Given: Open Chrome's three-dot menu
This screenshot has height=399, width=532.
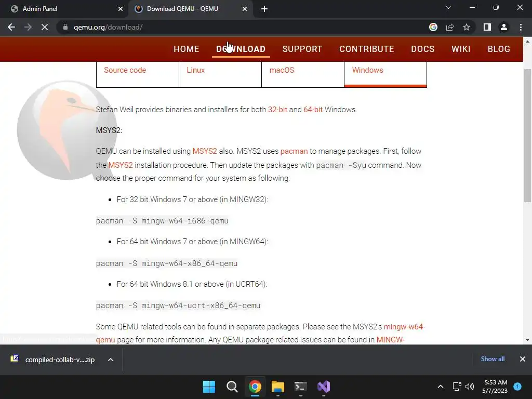Looking at the screenshot, I should click(521, 27).
